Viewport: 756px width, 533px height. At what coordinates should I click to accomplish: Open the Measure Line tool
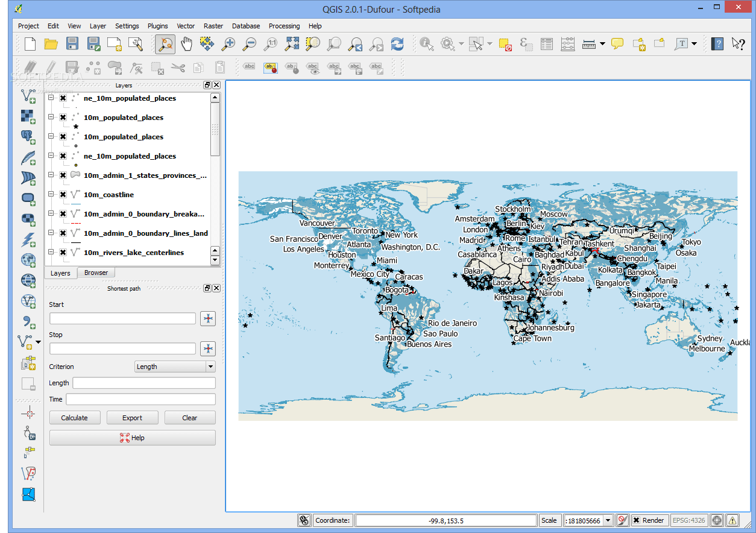point(588,43)
